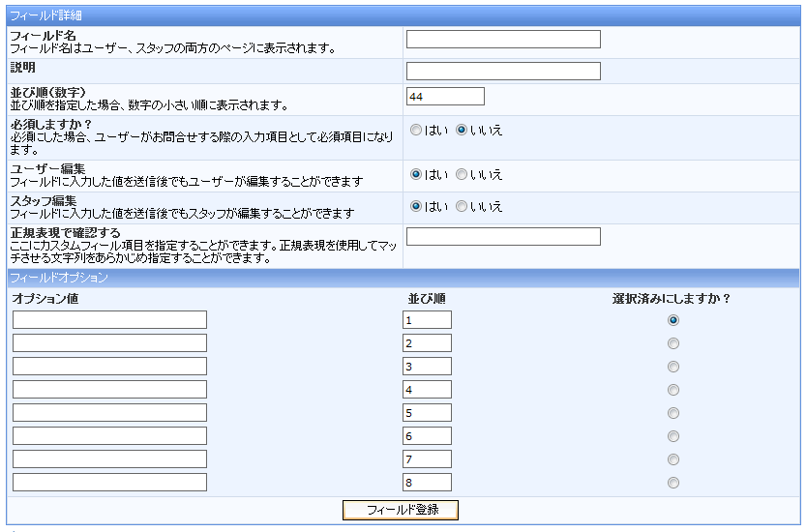This screenshot has height=532, width=807.
Task: Click the option value field in row 2
Action: click(x=109, y=342)
